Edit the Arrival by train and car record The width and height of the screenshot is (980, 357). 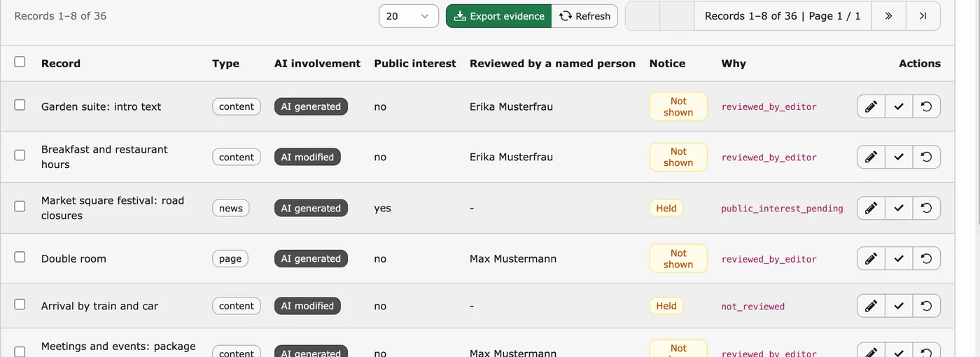click(x=871, y=306)
